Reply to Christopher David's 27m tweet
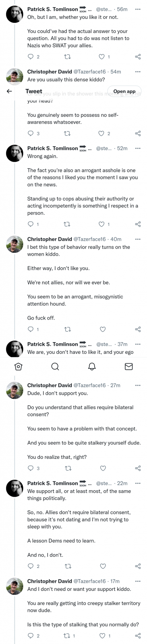Screen dimensions: 147x644 [x=31, y=468]
